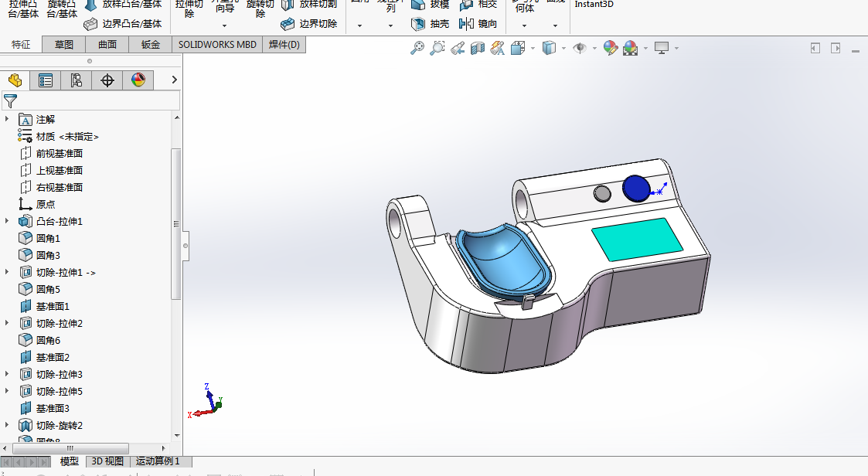The width and height of the screenshot is (868, 476).
Task: Activate the Section View tool
Action: [x=477, y=48]
